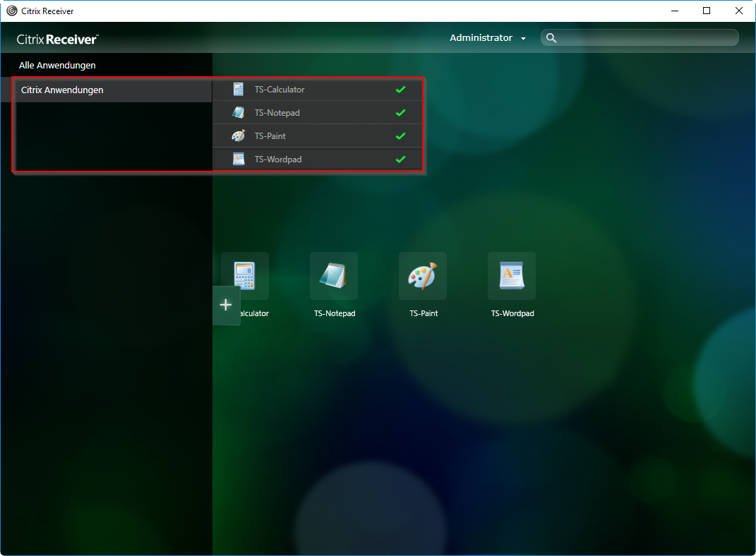Click the plus button to add apps

226,305
